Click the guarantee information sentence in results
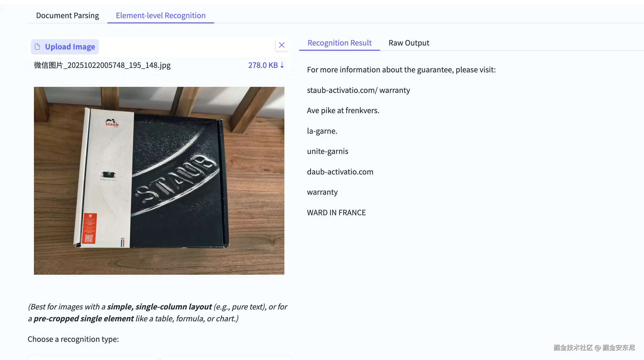This screenshot has width=644, height=360. (x=401, y=69)
